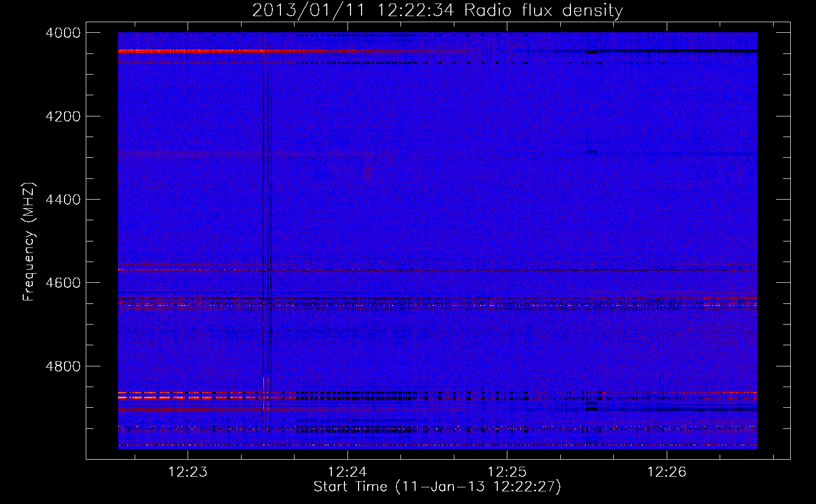Click the 'Frequency (MHZ)' axis title
816x504 pixels.
(x=29, y=242)
